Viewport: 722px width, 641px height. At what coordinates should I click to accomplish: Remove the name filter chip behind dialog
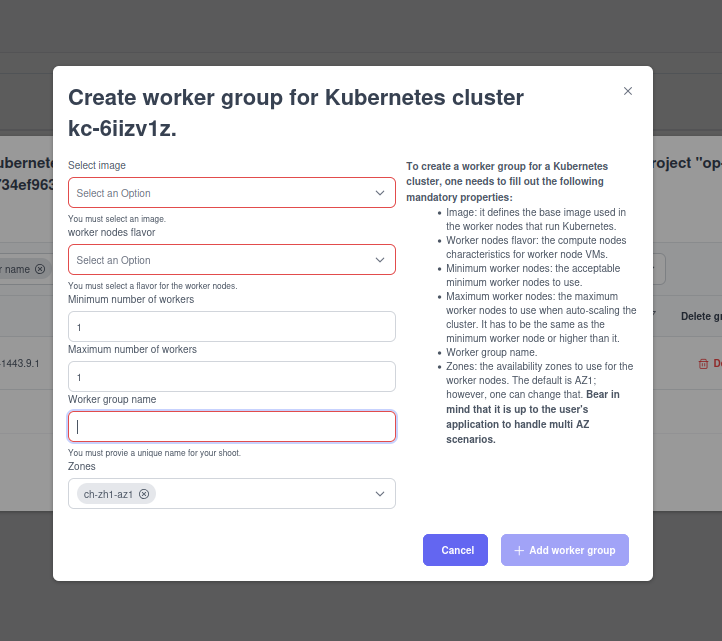pos(40,269)
